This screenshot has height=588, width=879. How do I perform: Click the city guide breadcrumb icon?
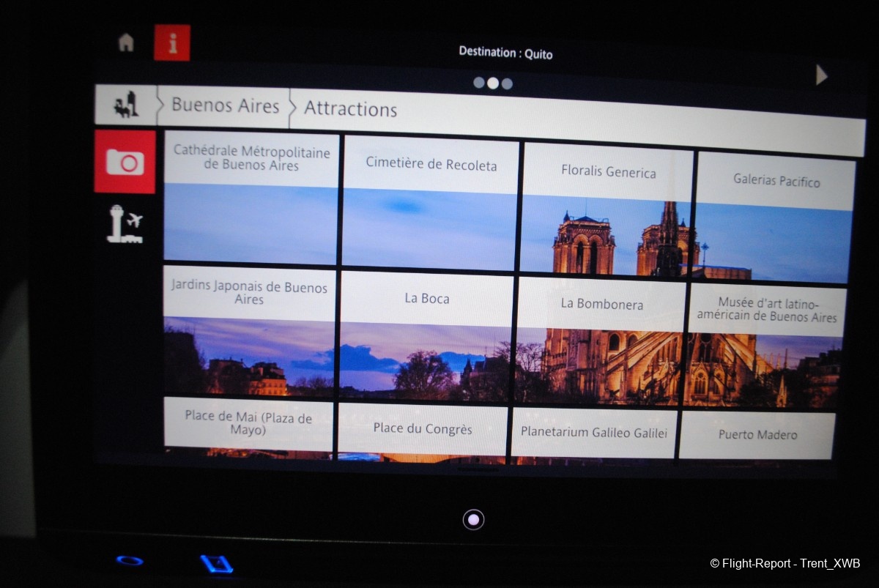click(x=125, y=105)
